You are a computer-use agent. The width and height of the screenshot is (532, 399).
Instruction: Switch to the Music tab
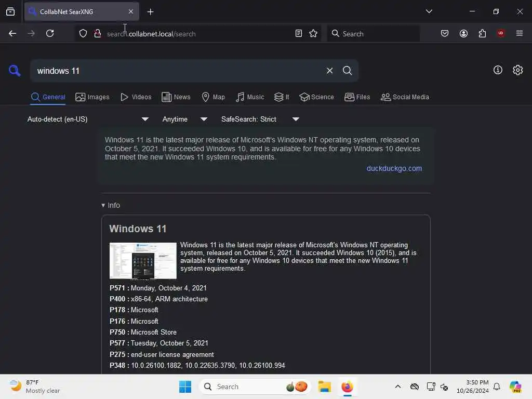click(250, 97)
